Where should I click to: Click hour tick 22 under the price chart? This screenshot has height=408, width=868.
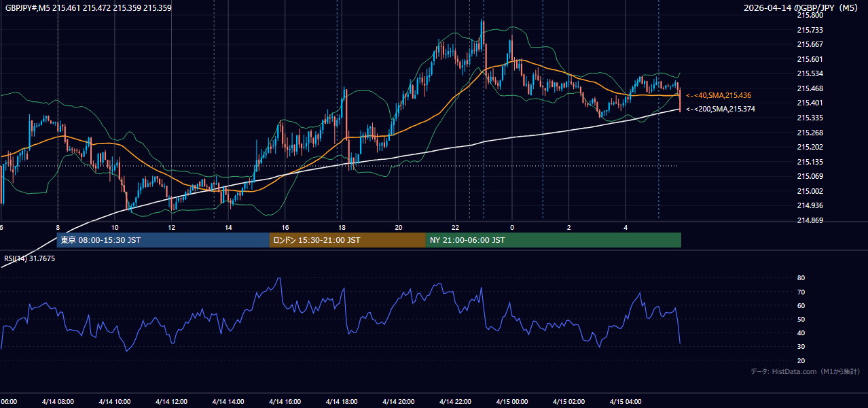pyautogui.click(x=455, y=227)
